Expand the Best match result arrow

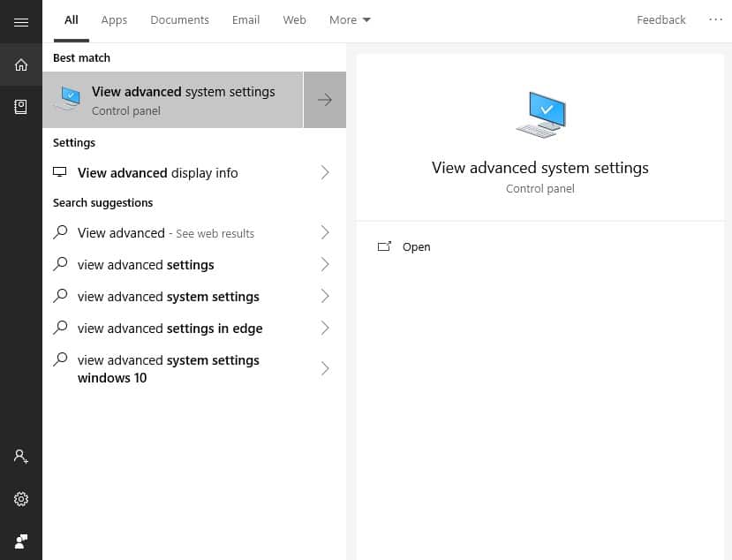325,100
